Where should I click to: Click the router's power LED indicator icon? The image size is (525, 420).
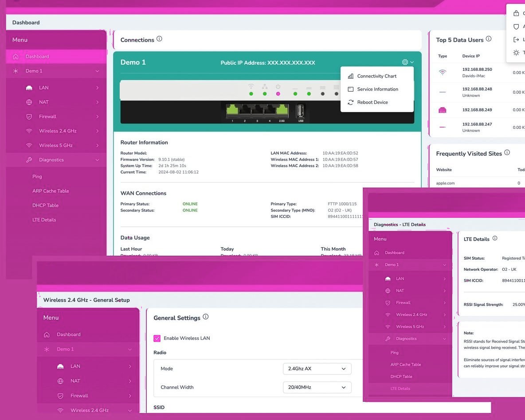pos(278,86)
